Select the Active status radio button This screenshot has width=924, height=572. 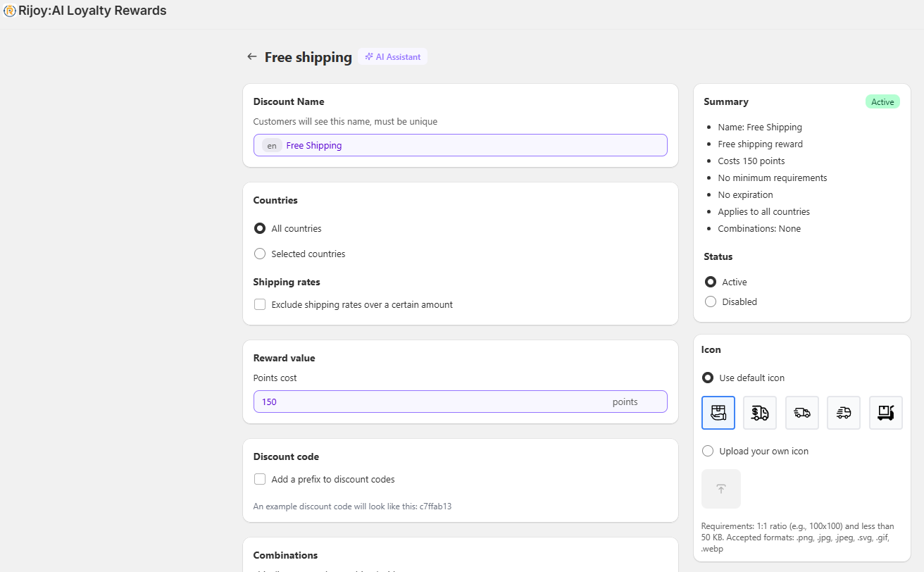point(711,282)
